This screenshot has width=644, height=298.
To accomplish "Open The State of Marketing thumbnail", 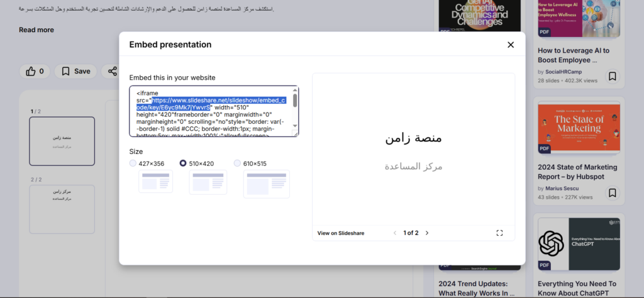I will (x=579, y=128).
